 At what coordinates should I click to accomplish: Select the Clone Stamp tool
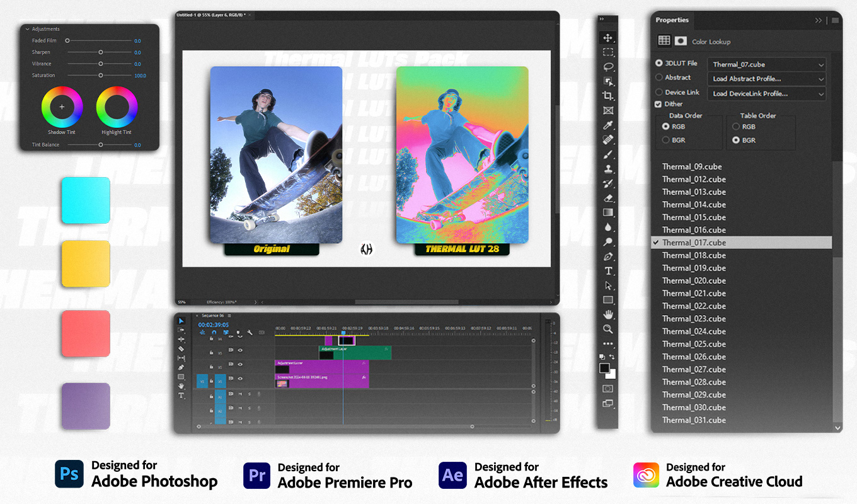click(x=608, y=169)
